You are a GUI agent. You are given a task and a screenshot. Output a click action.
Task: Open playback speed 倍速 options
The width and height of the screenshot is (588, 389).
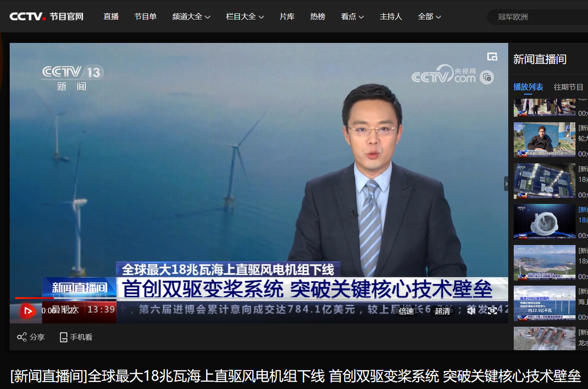[406, 311]
